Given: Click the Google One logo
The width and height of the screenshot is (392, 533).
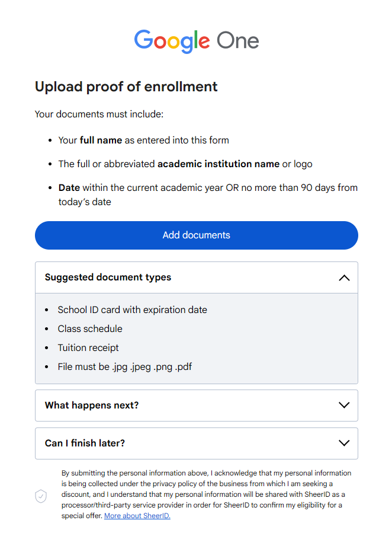Looking at the screenshot, I should (x=196, y=41).
